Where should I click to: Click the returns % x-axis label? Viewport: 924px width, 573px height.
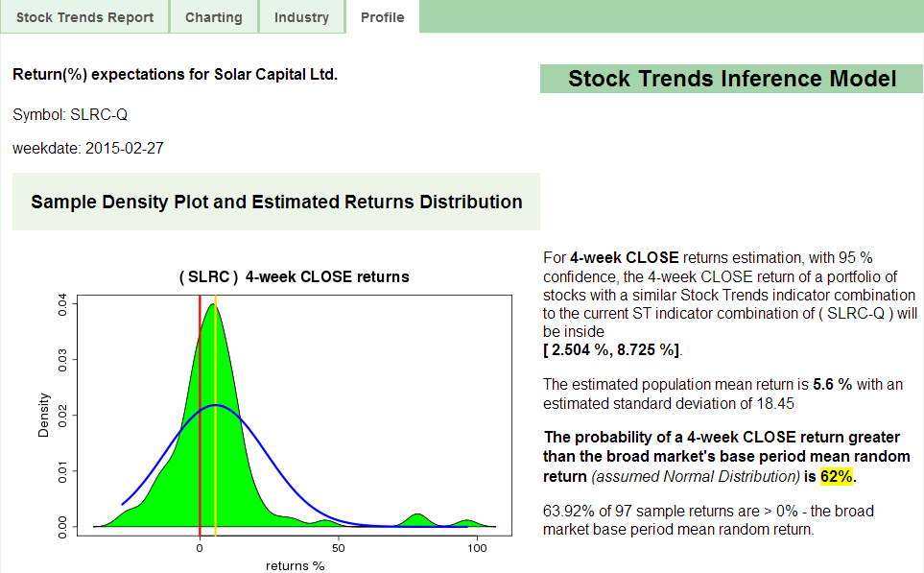click(296, 566)
